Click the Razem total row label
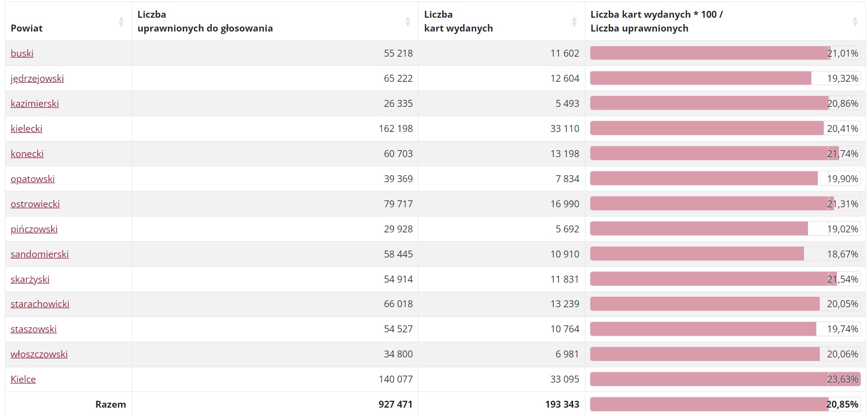Viewport: 868px width, 416px height. click(x=110, y=404)
